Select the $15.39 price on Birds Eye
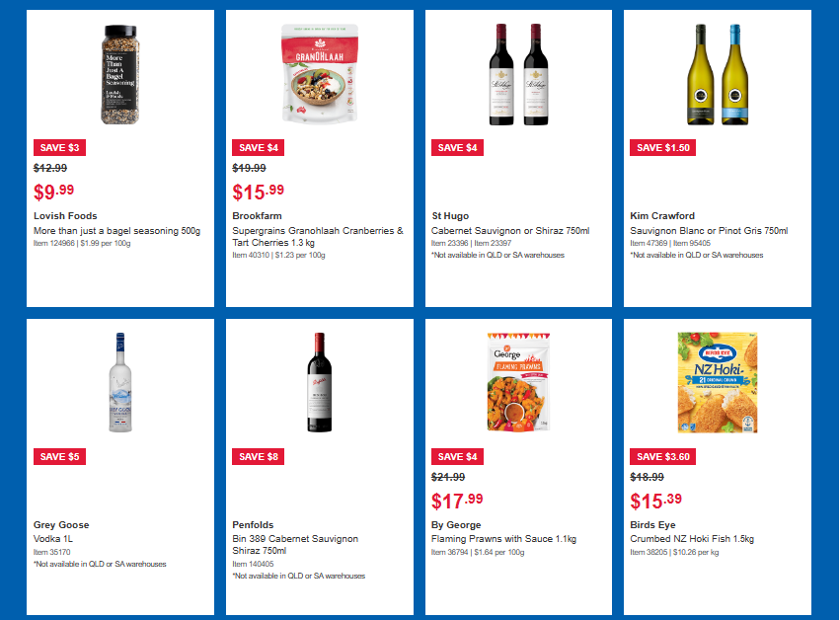The height and width of the screenshot is (620, 840). (655, 502)
